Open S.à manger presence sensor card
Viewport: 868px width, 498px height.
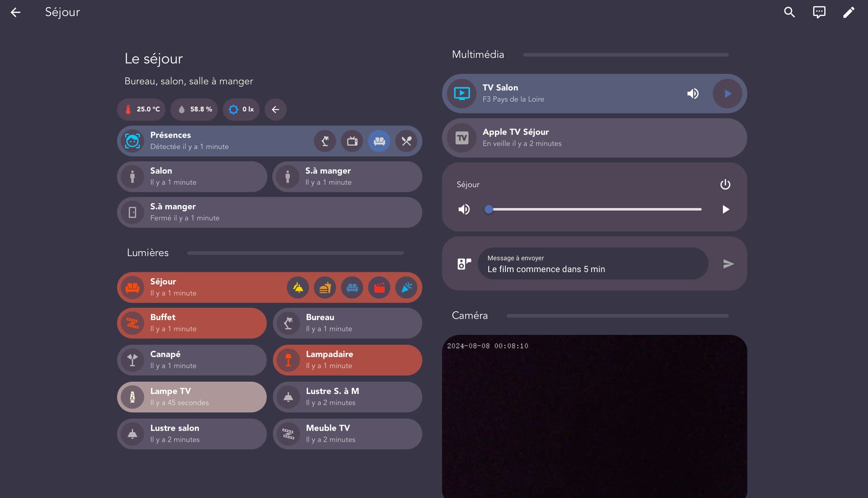pos(347,177)
